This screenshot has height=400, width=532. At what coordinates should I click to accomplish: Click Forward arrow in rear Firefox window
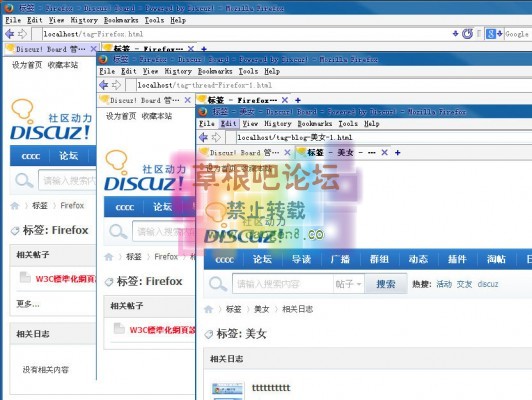point(22,34)
